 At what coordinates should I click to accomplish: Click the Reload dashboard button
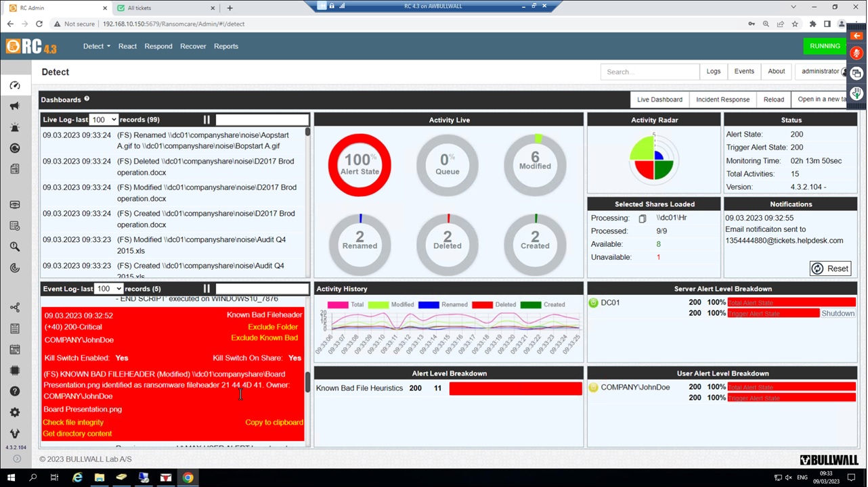pos(774,99)
